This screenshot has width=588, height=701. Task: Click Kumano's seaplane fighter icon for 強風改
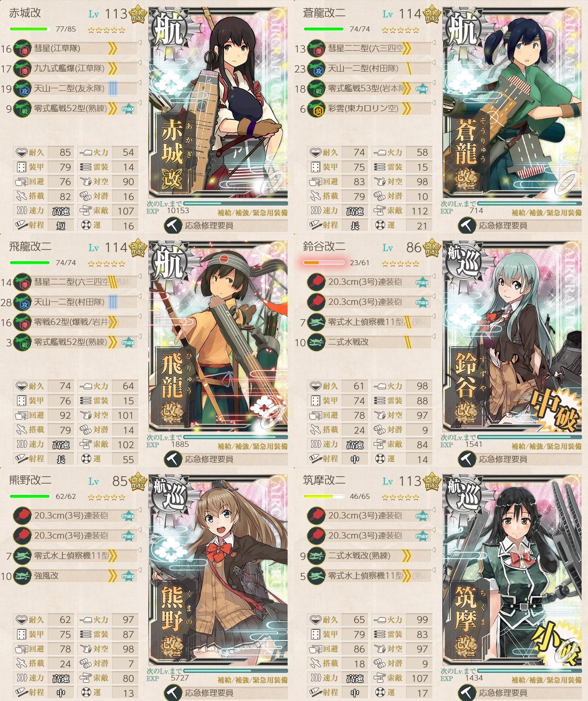(x=22, y=576)
